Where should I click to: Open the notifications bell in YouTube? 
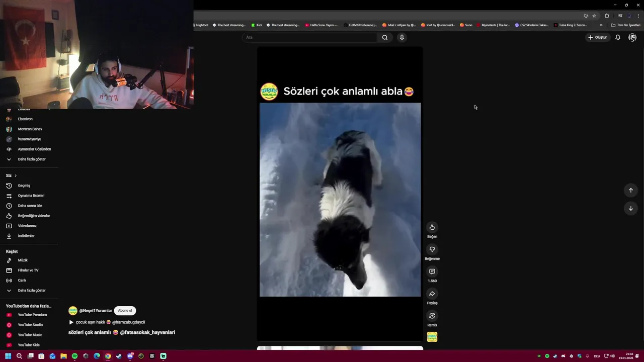pyautogui.click(x=617, y=37)
